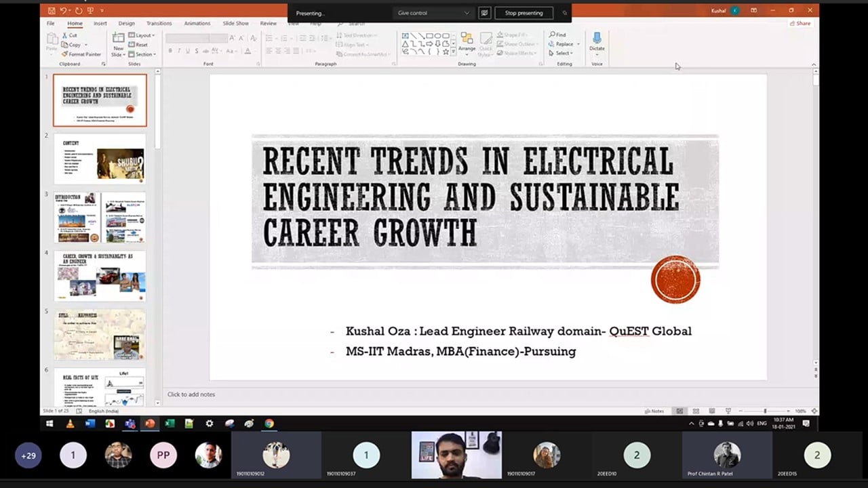Click the Share button
This screenshot has width=868, height=488.
tap(800, 23)
